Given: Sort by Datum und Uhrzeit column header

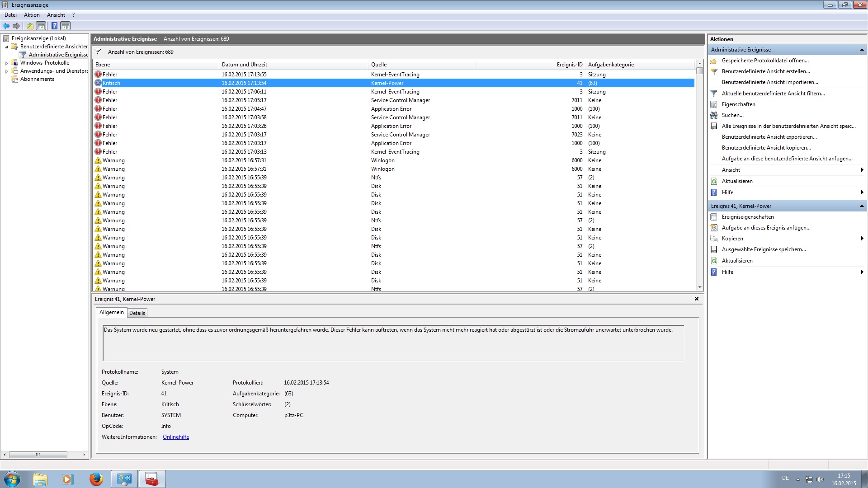Looking at the screenshot, I should pos(244,65).
